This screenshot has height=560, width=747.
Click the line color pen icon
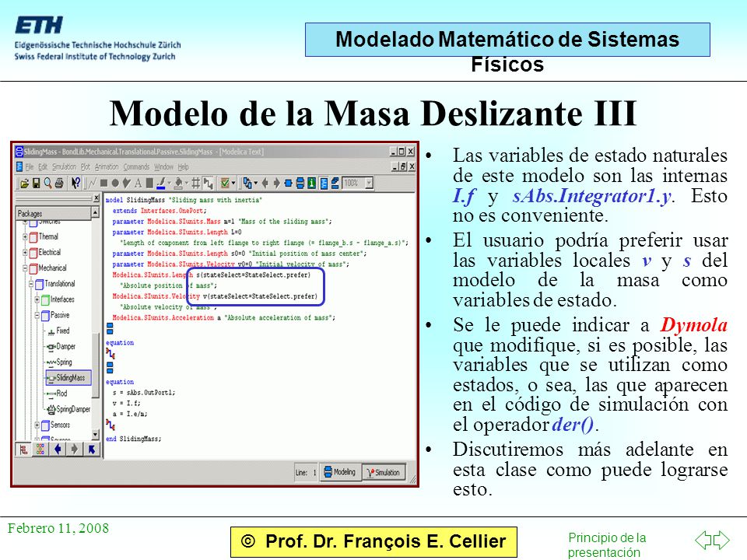[x=161, y=184]
